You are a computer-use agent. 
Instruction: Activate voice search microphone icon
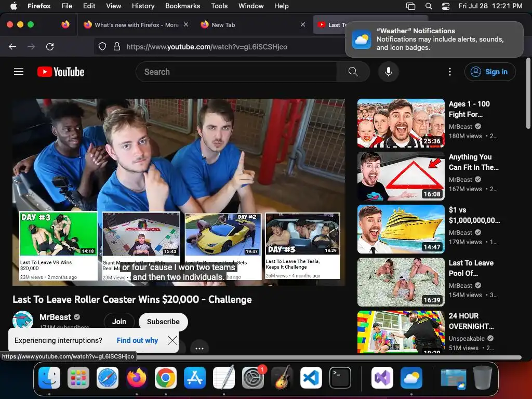point(389,72)
